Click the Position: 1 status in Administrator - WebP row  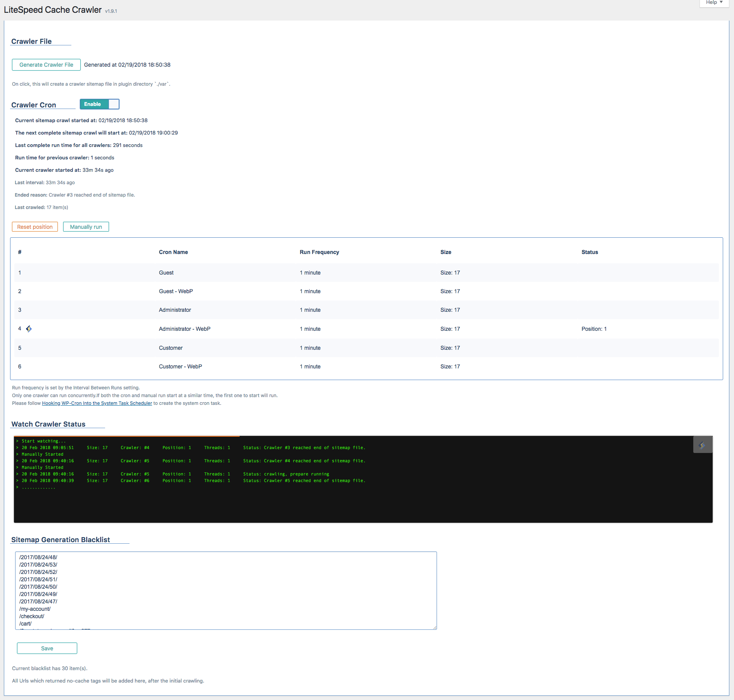[x=594, y=329]
